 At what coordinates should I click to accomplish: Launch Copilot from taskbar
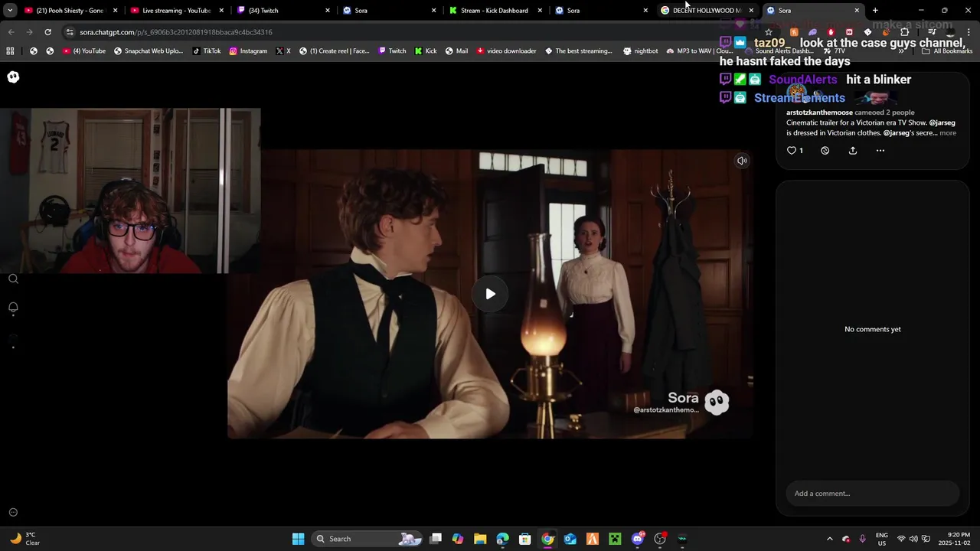pyautogui.click(x=458, y=539)
